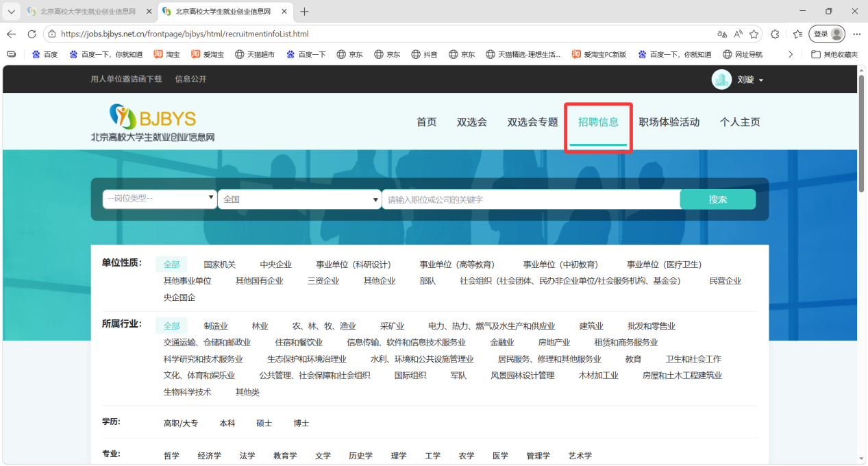The width and height of the screenshot is (868, 466).
Task: Expand the 岗位类型 dropdown
Action: tap(160, 199)
